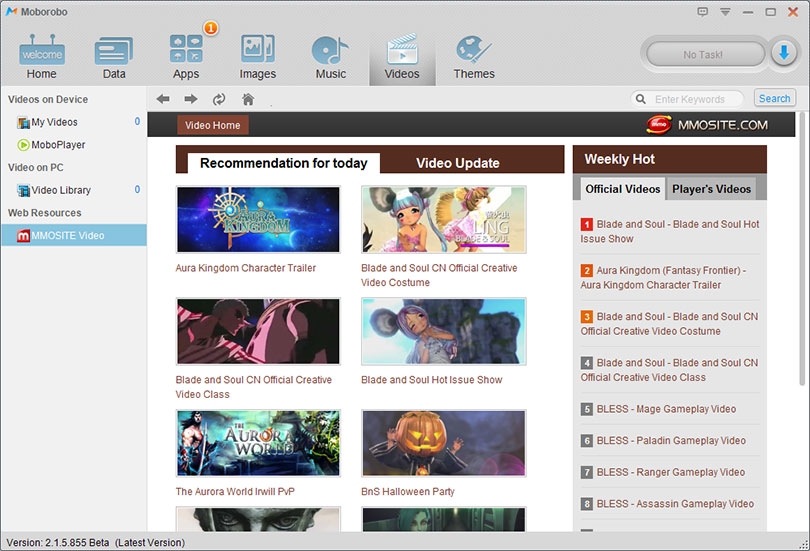Open the Home welcome section
Screen dimensions: 810x551
41,57
